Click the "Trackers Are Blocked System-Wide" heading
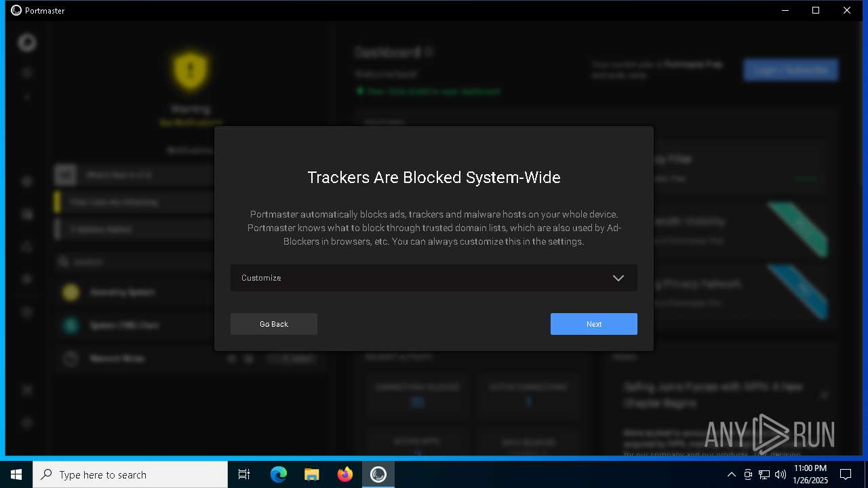This screenshot has height=488, width=868. 434,178
